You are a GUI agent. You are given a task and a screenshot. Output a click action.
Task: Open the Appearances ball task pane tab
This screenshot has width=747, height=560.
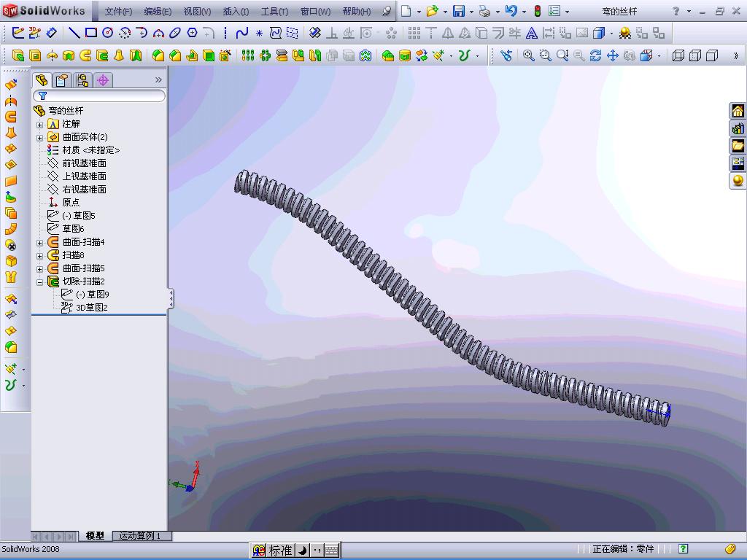click(x=738, y=181)
